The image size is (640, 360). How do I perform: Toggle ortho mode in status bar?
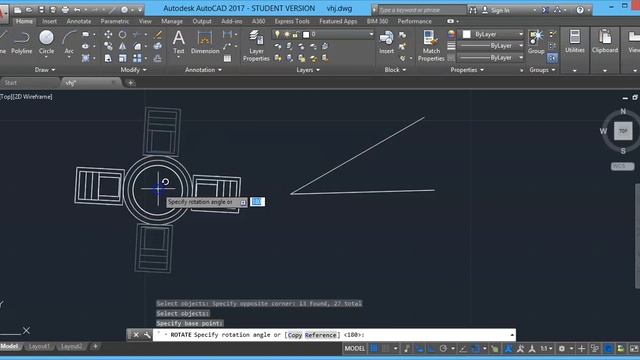[431, 349]
